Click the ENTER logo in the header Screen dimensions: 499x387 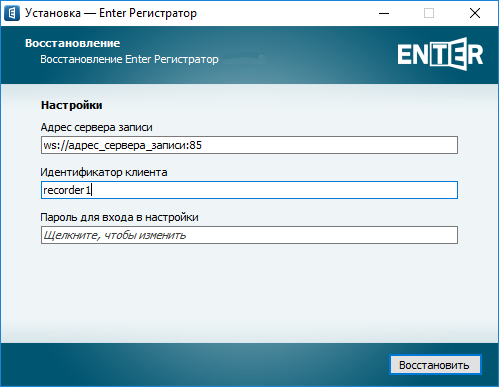[x=440, y=54]
